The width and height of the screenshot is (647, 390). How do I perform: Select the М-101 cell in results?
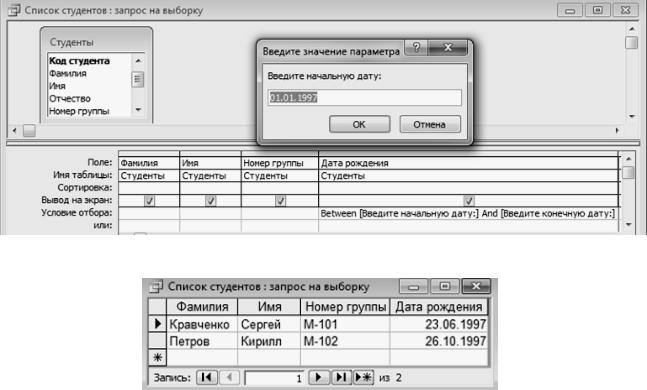(x=345, y=324)
